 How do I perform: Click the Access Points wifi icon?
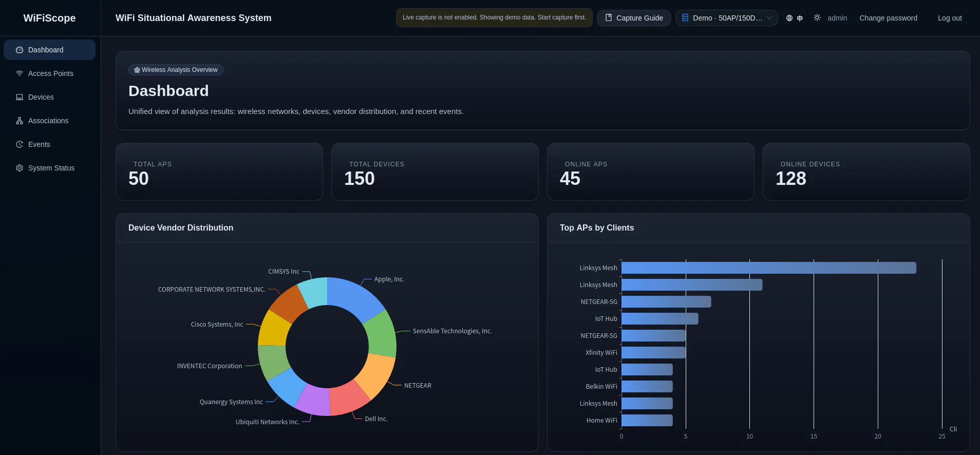pos(20,73)
